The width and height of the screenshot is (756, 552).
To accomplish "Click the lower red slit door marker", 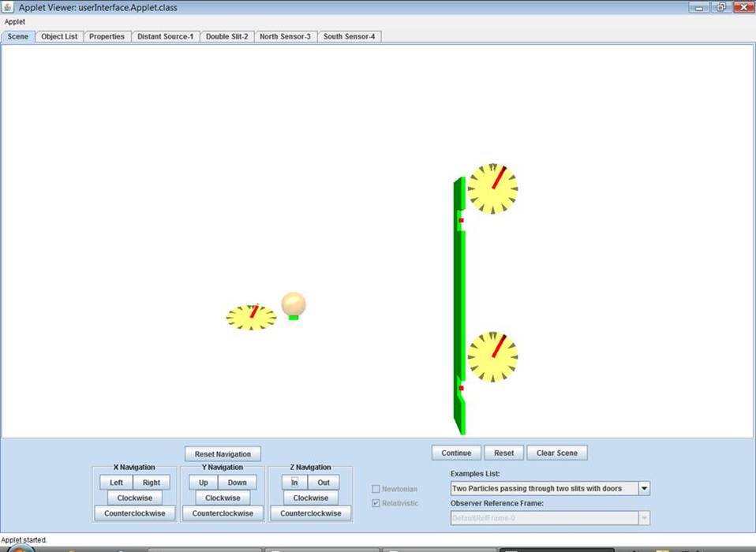I will (461, 388).
